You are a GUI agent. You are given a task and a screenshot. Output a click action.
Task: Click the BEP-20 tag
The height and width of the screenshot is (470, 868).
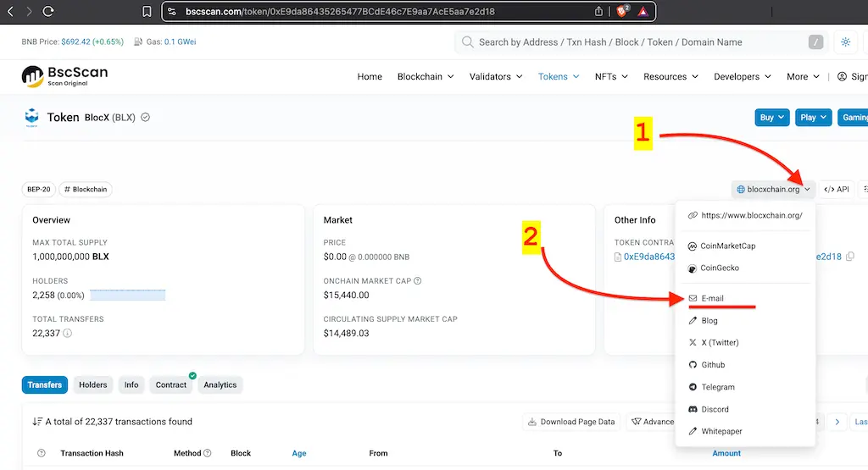(39, 189)
